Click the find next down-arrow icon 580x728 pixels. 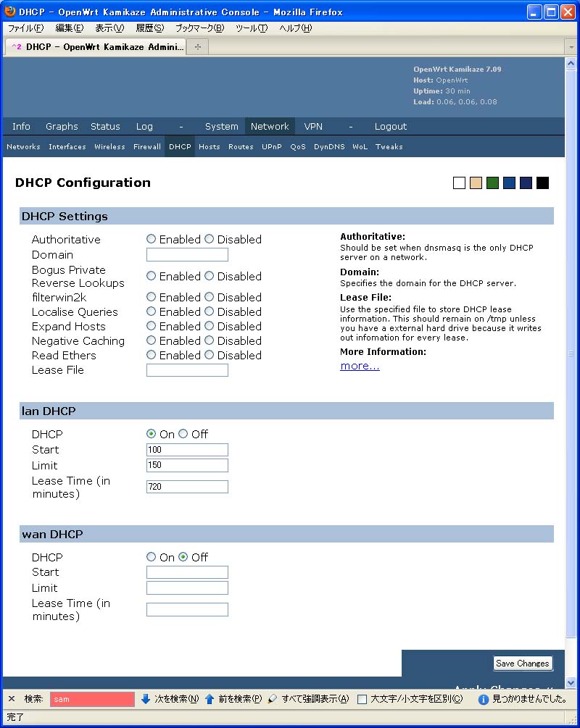point(146,699)
